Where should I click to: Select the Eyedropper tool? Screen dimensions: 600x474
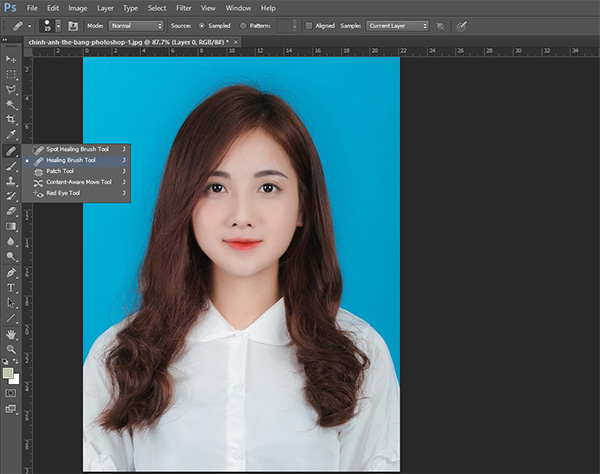click(11, 134)
